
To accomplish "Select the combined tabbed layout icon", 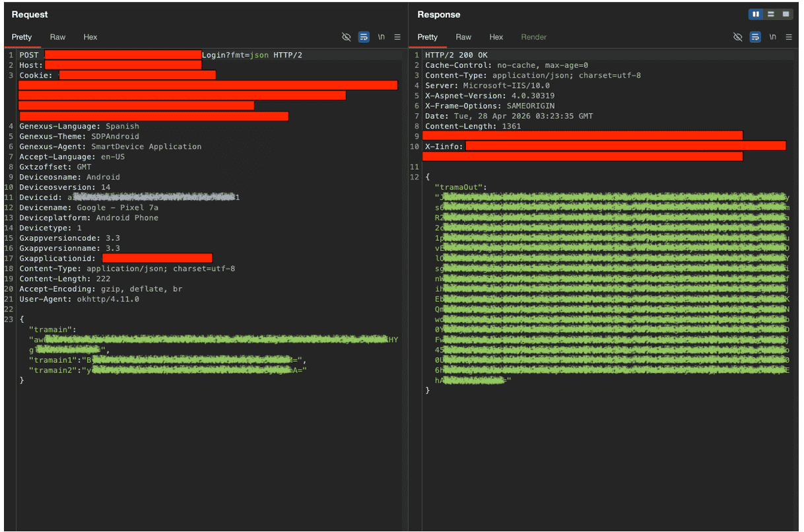I will click(x=786, y=14).
